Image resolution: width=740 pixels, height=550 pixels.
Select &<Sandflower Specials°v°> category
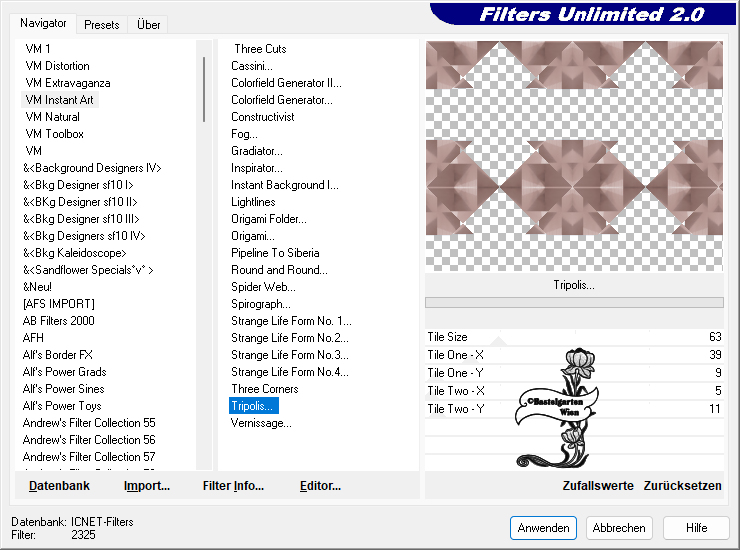(x=88, y=270)
